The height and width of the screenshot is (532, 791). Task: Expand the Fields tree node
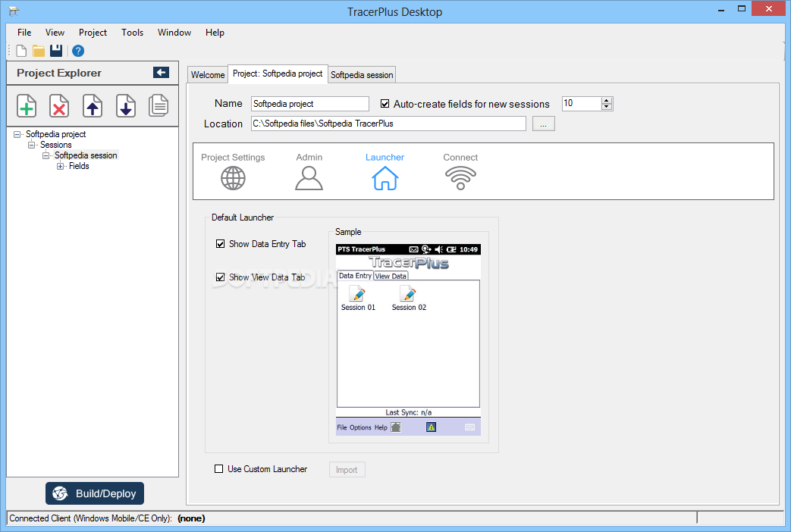coord(60,166)
